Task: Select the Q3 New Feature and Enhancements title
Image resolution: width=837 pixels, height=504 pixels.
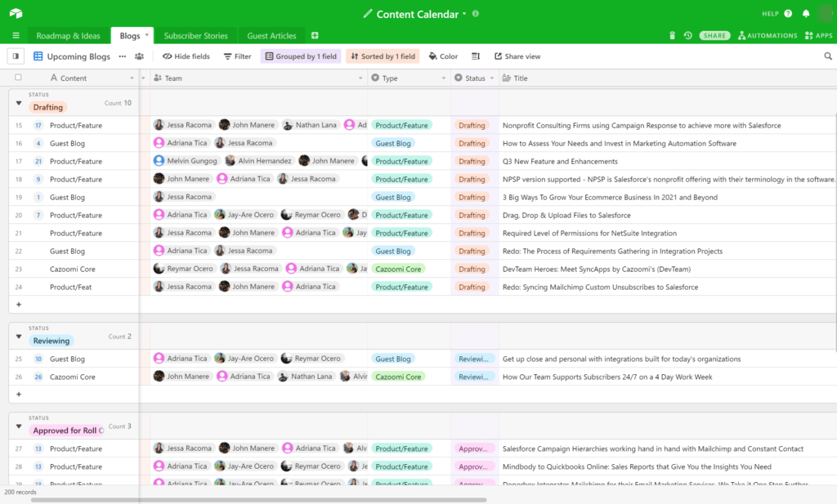Action: click(560, 161)
